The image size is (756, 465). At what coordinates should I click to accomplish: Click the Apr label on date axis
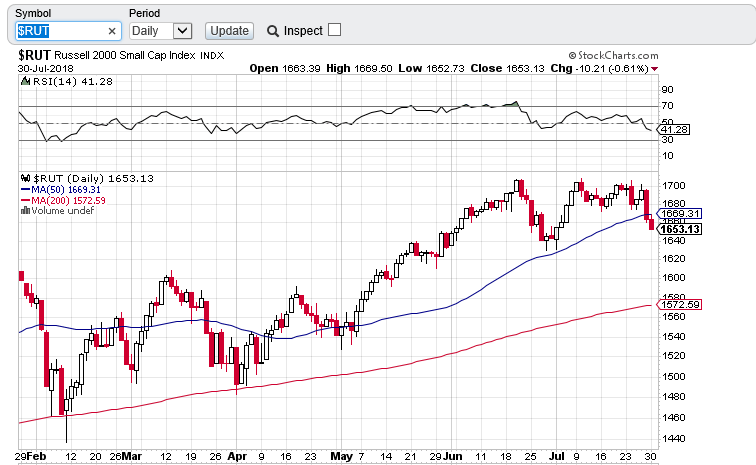point(237,456)
